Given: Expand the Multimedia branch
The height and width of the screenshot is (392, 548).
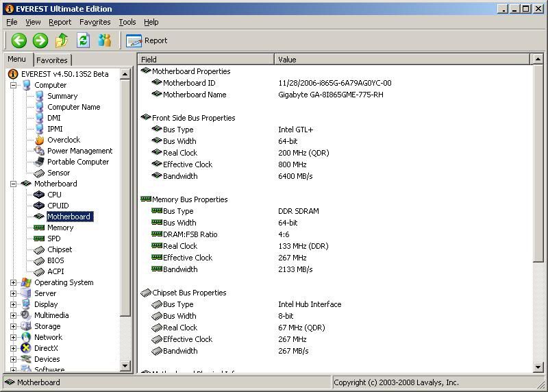Looking at the screenshot, I should click(13, 315).
